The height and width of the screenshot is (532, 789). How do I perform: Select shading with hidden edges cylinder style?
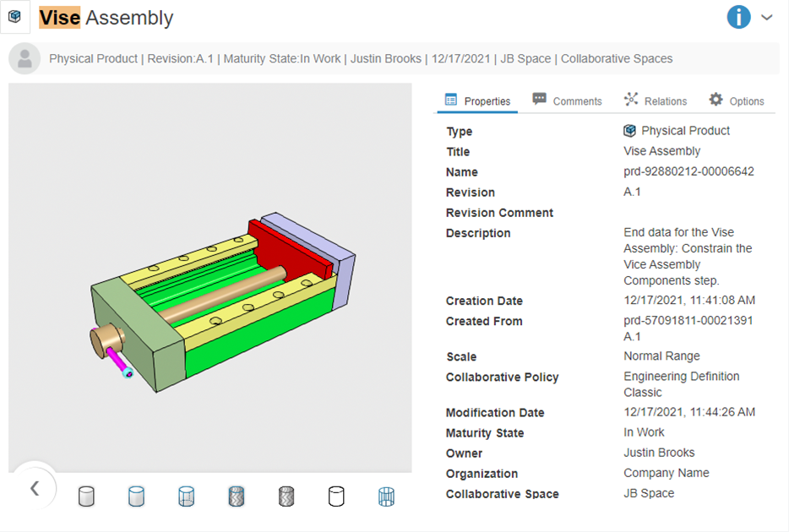(187, 497)
